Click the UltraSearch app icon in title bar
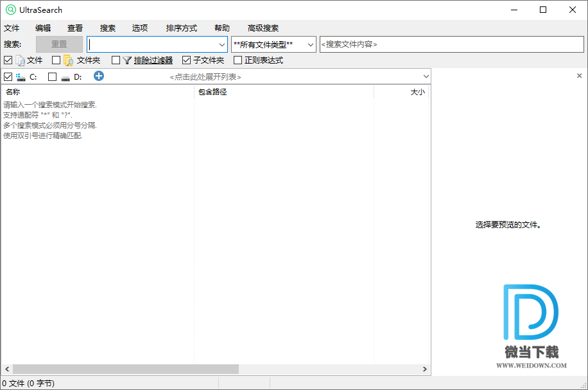Image resolution: width=588 pixels, height=390 pixels. point(11,10)
